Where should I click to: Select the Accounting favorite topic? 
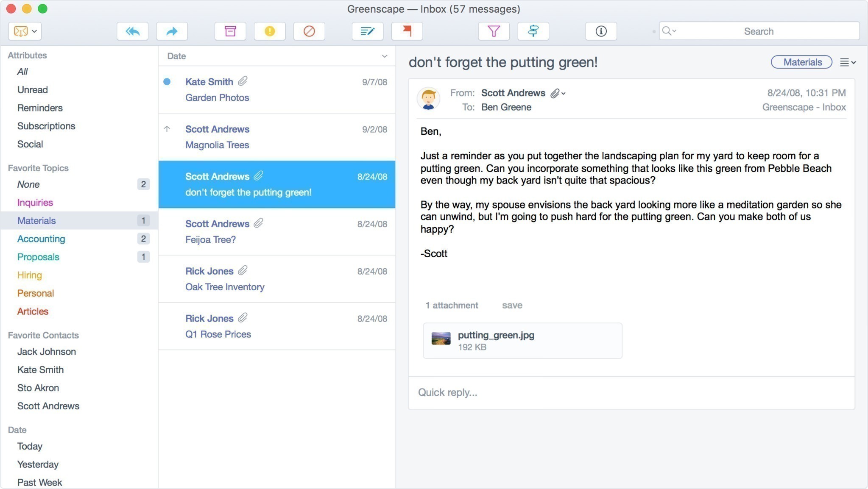tap(41, 239)
